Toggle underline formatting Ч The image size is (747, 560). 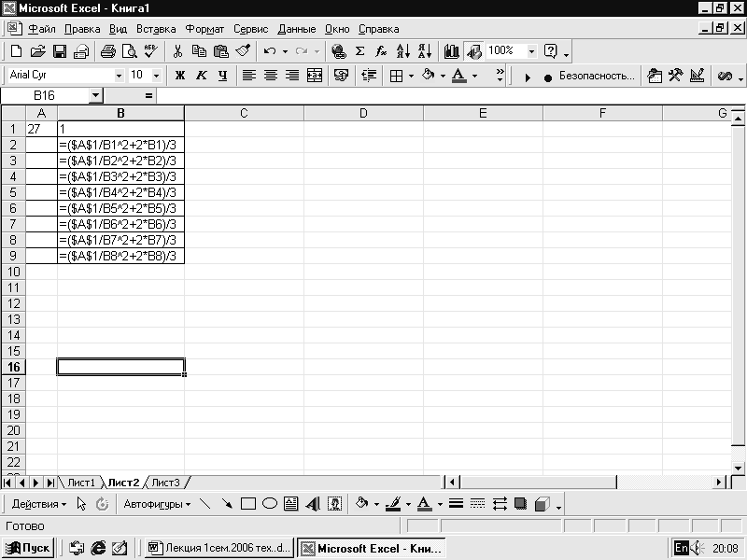222,76
